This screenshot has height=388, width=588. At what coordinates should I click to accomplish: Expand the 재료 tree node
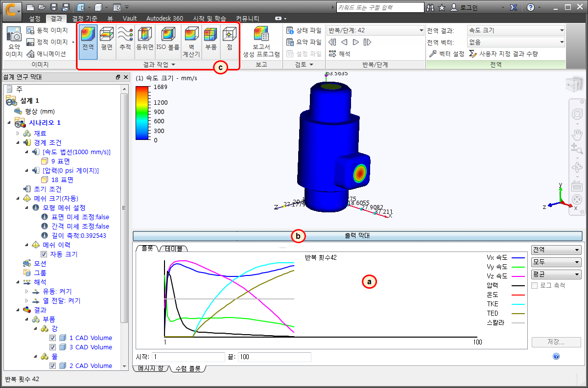click(x=18, y=134)
